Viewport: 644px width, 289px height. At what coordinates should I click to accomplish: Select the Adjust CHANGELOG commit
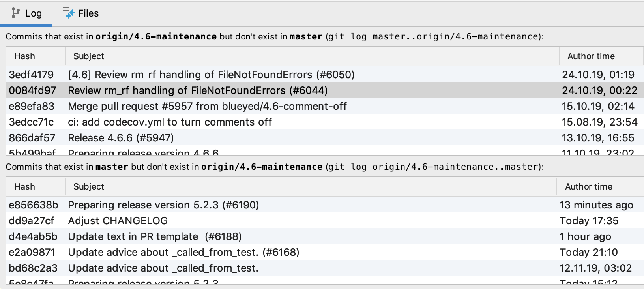118,221
